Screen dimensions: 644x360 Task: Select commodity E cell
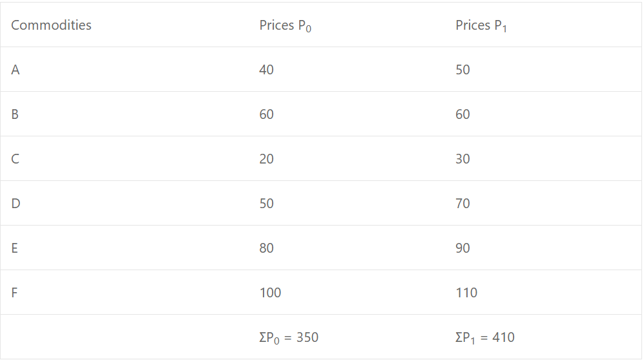point(15,248)
